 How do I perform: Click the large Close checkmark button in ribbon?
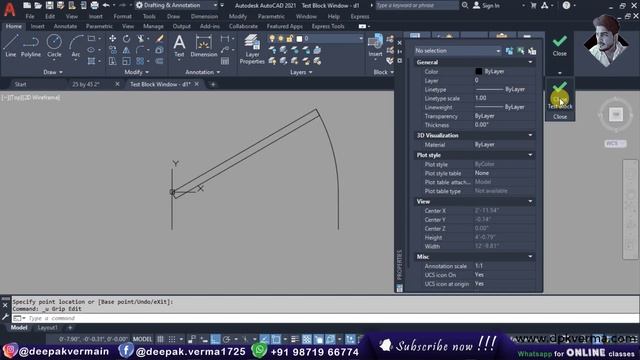(x=560, y=46)
